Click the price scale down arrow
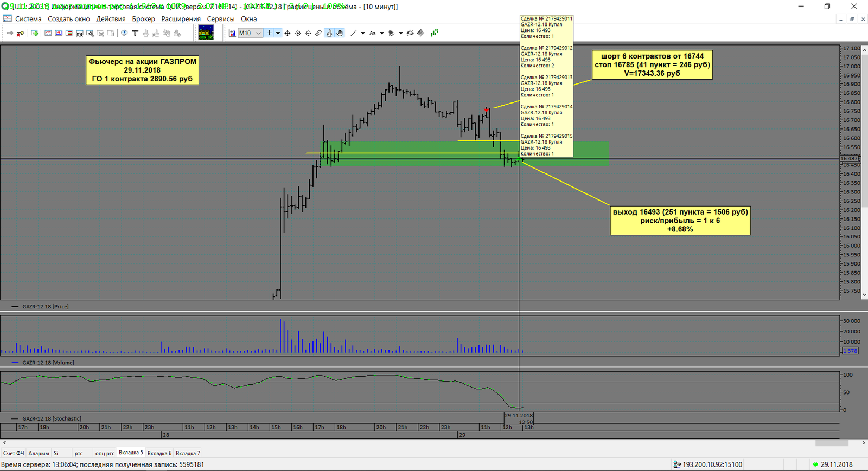 pyautogui.click(x=865, y=295)
